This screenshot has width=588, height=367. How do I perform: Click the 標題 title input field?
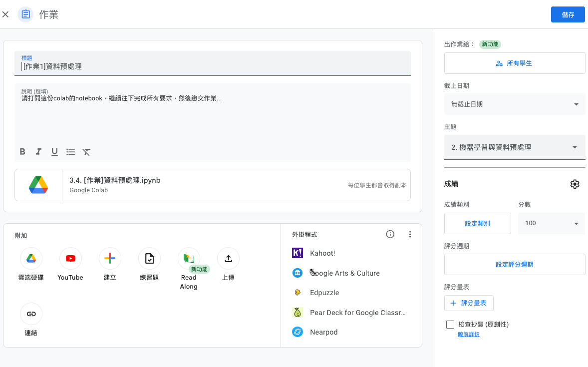[x=212, y=63]
